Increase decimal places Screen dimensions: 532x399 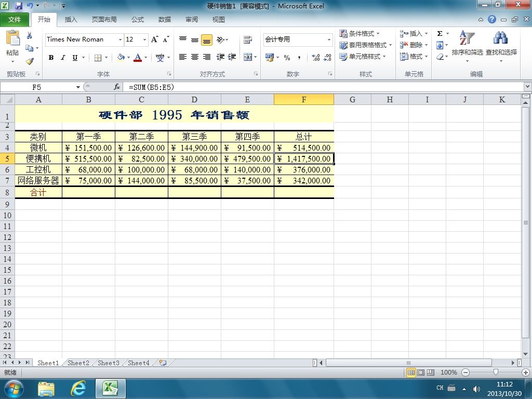coord(315,57)
